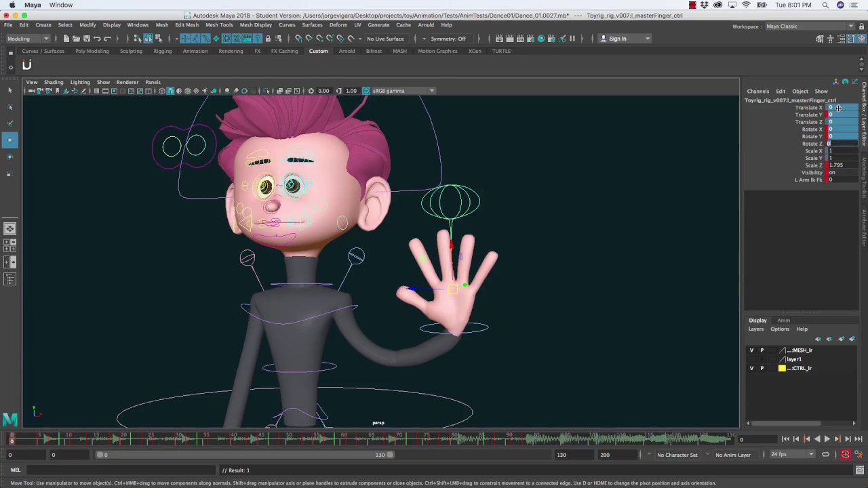Select the Move tool in left toolbox
The width and height of the screenshot is (868, 488).
point(9,140)
